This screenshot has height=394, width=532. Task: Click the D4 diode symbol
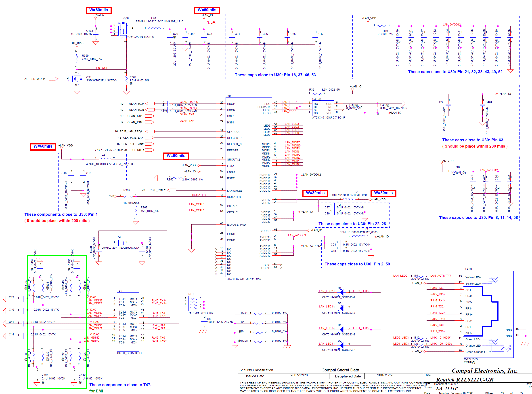[341, 292]
